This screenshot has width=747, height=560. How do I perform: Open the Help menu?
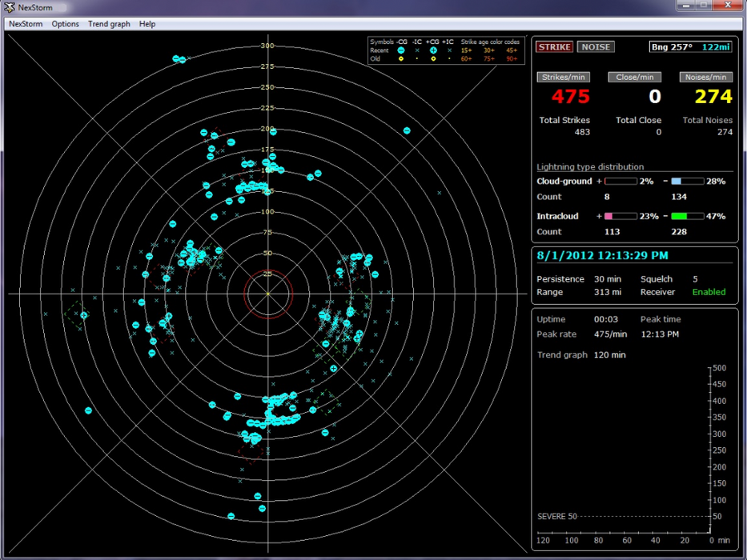(147, 24)
